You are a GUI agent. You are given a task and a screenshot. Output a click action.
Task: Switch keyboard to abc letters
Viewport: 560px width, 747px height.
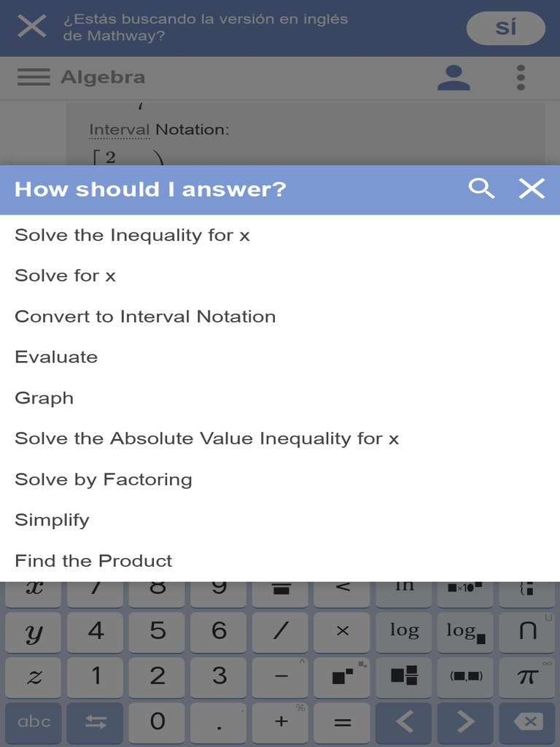tap(34, 721)
